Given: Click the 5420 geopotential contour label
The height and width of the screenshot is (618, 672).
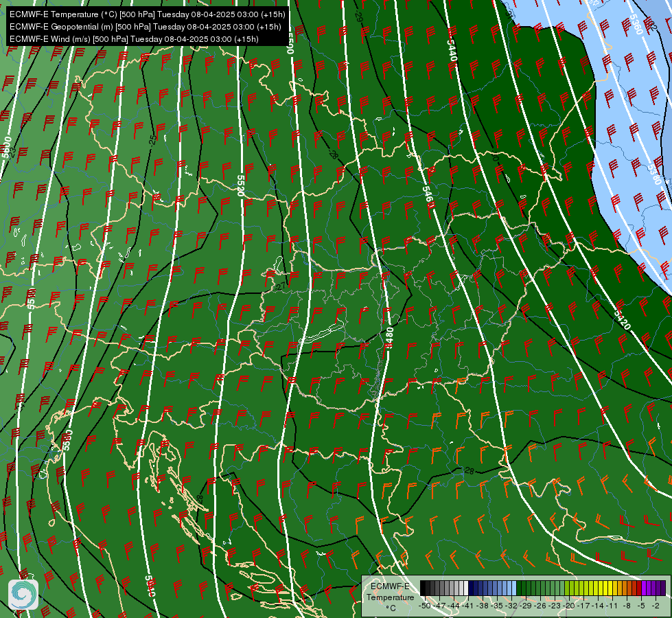Looking at the screenshot, I should click(623, 319).
